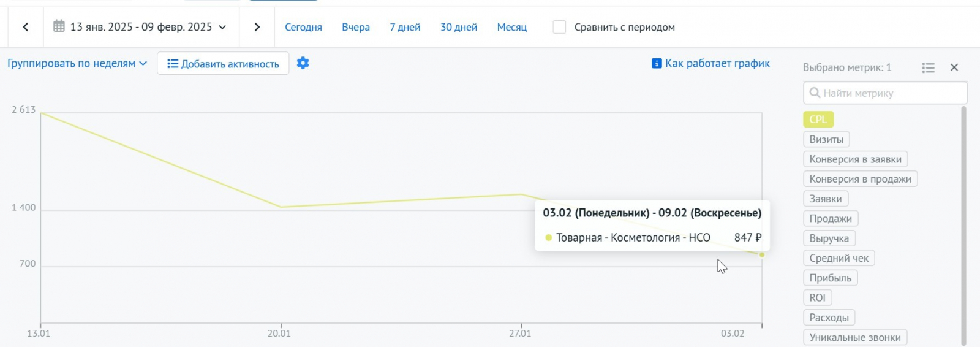Open chart settings gear icon

tap(303, 63)
